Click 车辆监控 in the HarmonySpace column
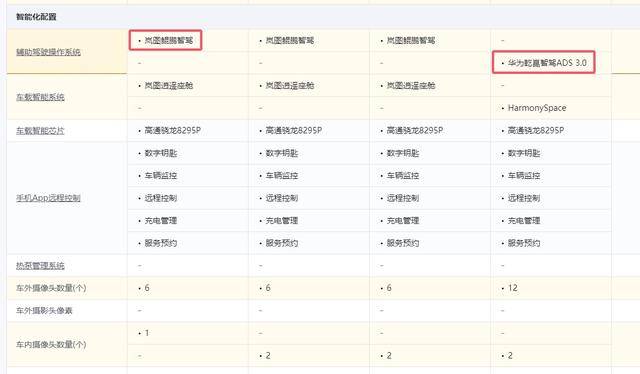This screenshot has width=640, height=374. click(524, 176)
